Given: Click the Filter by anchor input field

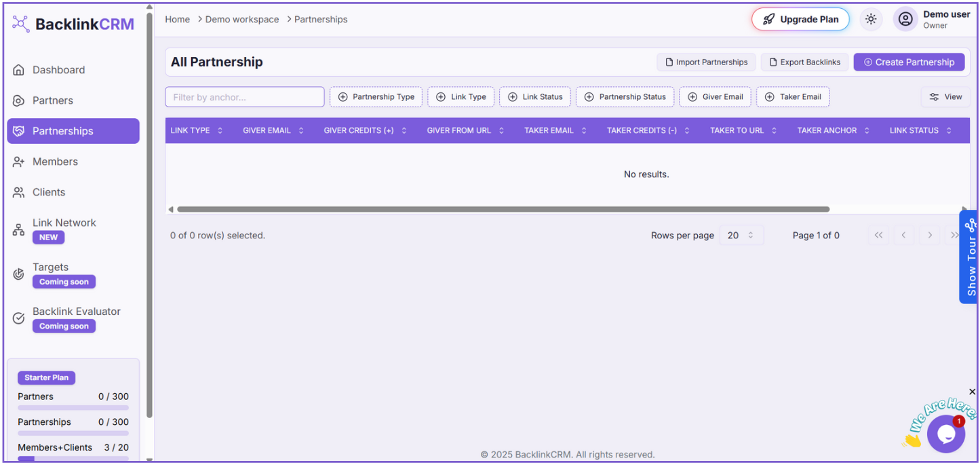Looking at the screenshot, I should pos(245,97).
